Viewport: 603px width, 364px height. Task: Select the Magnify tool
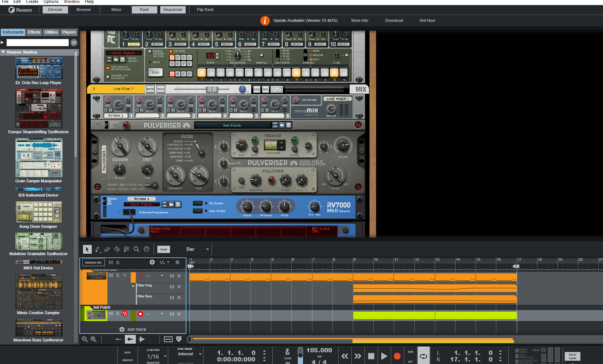coord(136,249)
